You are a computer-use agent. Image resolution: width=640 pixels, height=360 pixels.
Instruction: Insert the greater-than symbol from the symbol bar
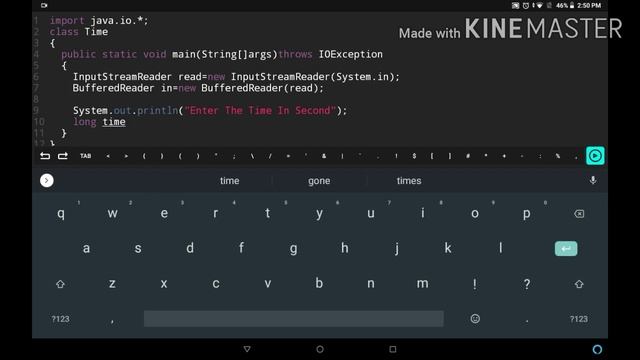coord(126,156)
